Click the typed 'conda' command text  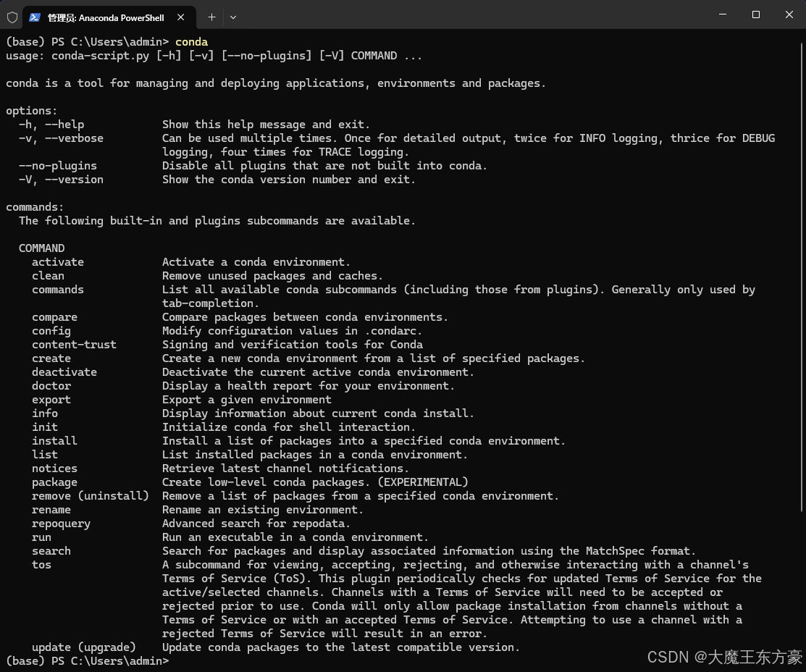[x=191, y=42]
